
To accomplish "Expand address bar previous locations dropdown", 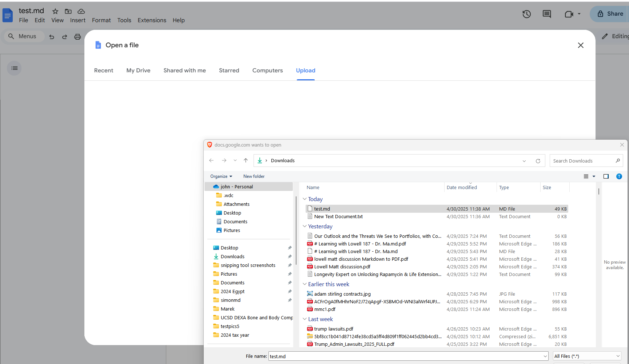I will coord(524,161).
